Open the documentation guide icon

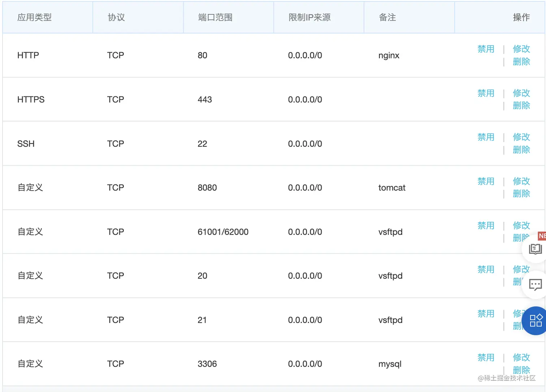click(x=536, y=249)
